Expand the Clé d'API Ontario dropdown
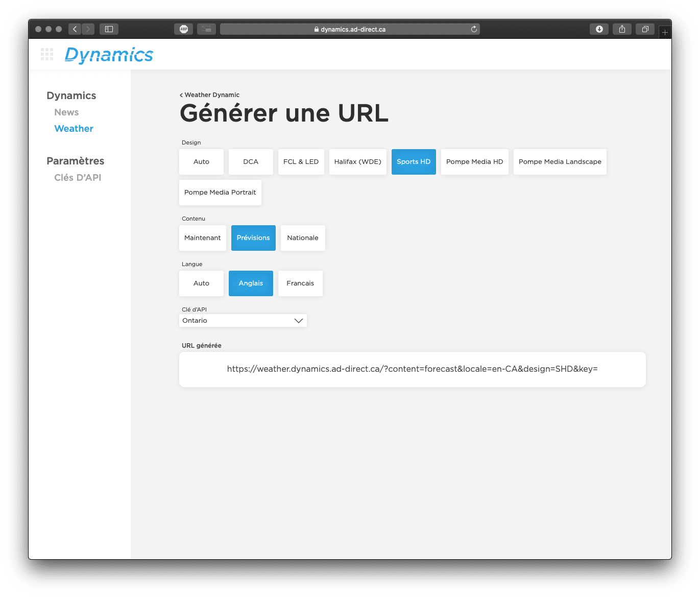 point(243,321)
